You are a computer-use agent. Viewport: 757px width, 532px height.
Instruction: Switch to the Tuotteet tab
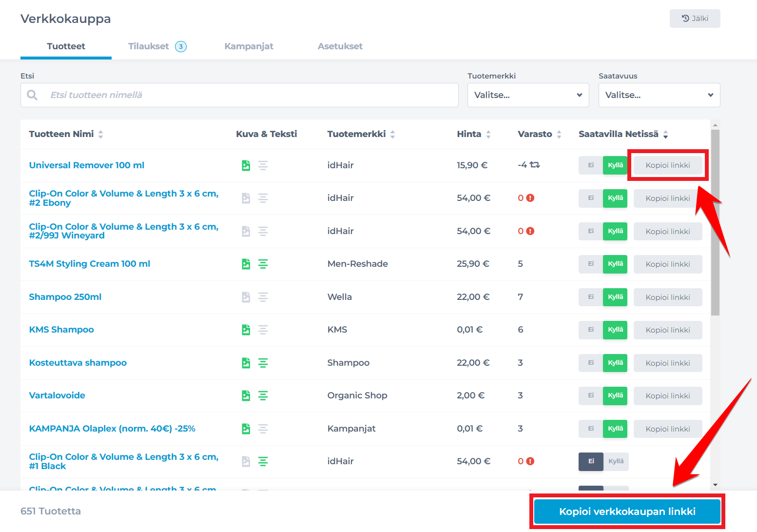coord(66,46)
